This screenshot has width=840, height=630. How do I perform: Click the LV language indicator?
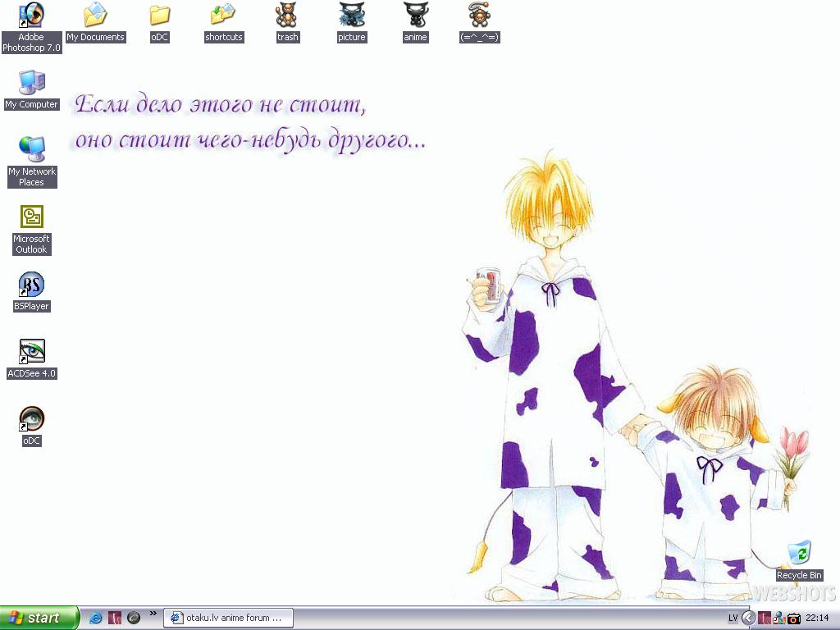733,619
